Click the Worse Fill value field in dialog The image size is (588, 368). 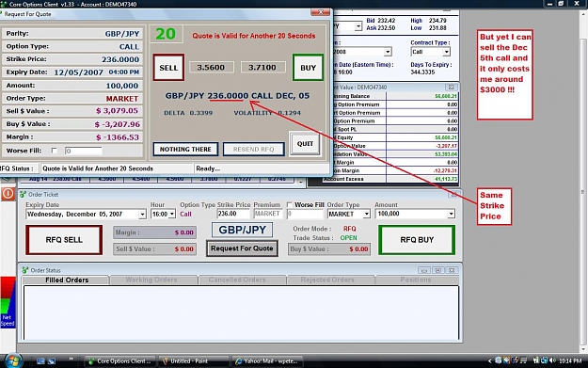83,151
